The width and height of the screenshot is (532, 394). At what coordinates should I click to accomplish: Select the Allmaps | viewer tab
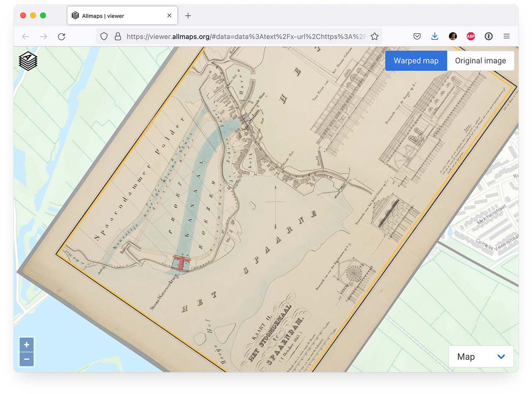pos(122,16)
